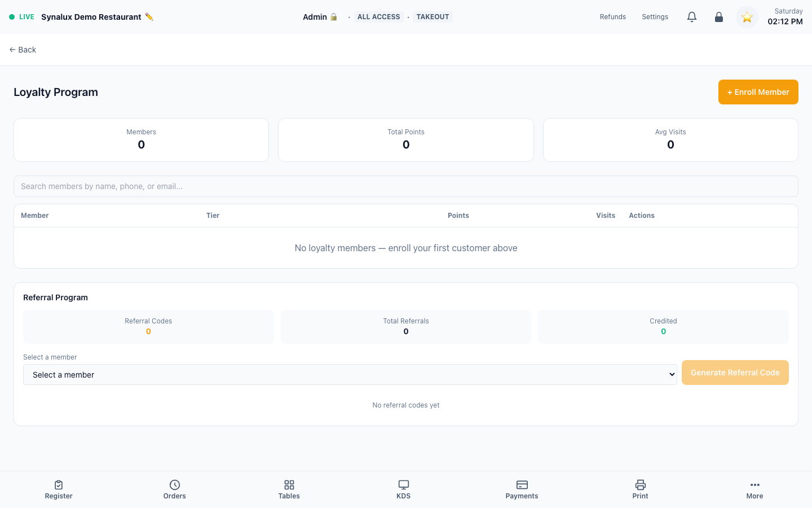
Task: Go Back to previous screen
Action: click(23, 50)
